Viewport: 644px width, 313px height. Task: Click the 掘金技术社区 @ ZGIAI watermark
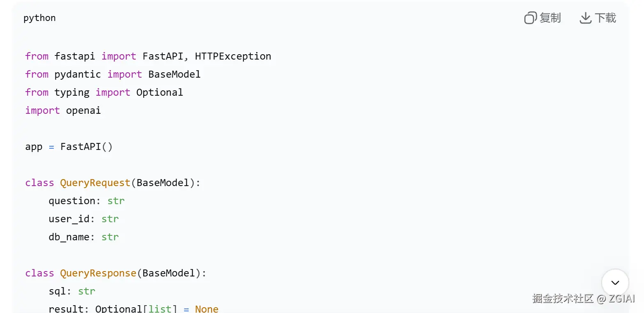[x=583, y=299]
